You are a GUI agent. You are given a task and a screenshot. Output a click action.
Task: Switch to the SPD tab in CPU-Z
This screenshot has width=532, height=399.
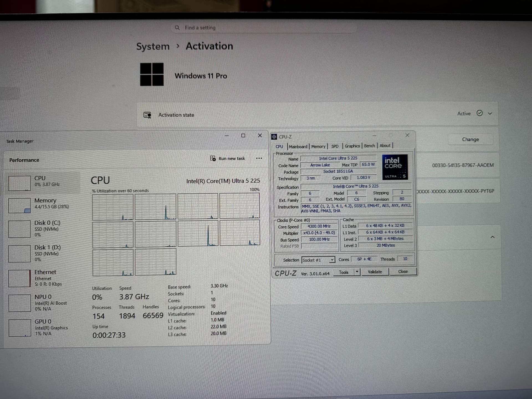[x=335, y=146]
